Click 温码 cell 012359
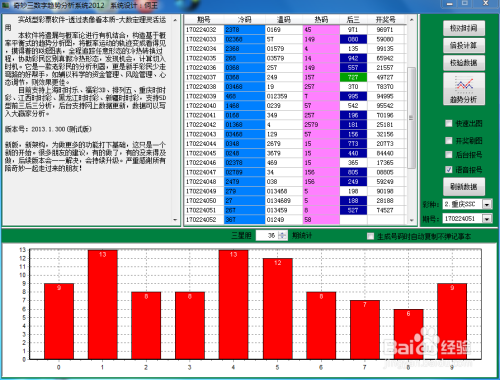Screen dimensions: 500x380 [284, 96]
